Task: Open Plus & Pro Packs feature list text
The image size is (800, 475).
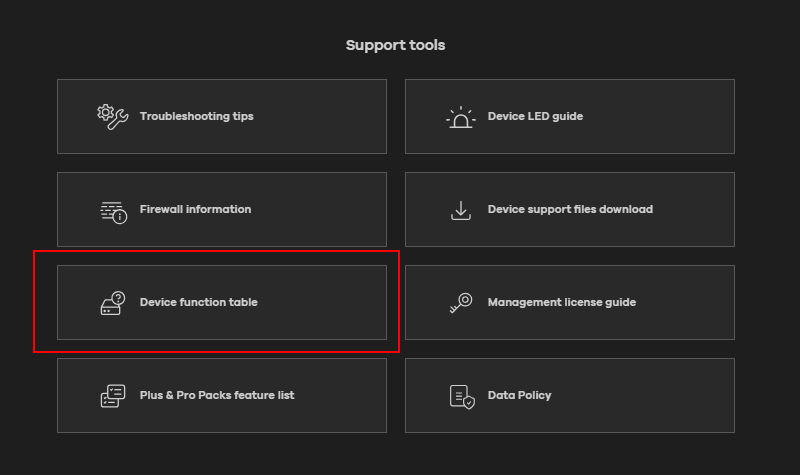Action: click(217, 395)
